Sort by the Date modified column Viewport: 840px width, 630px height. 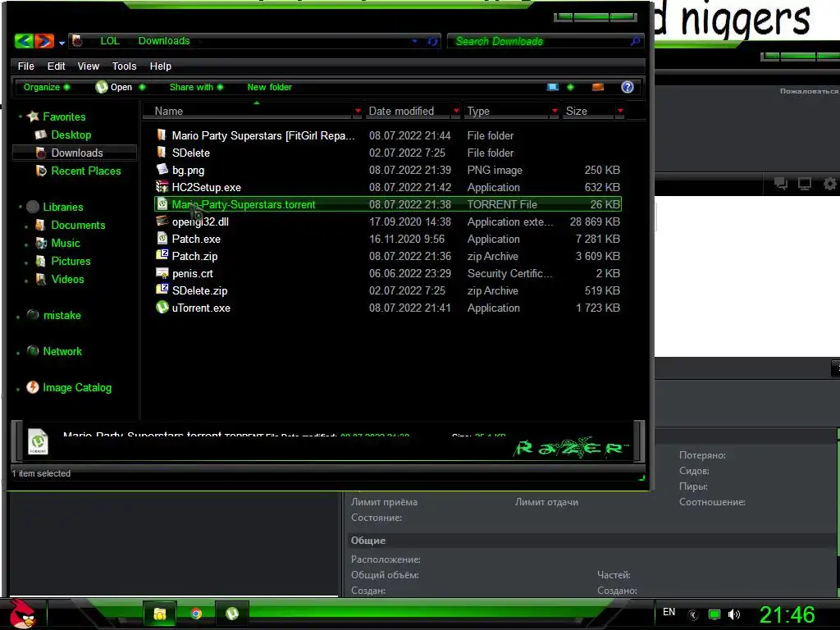[408, 111]
